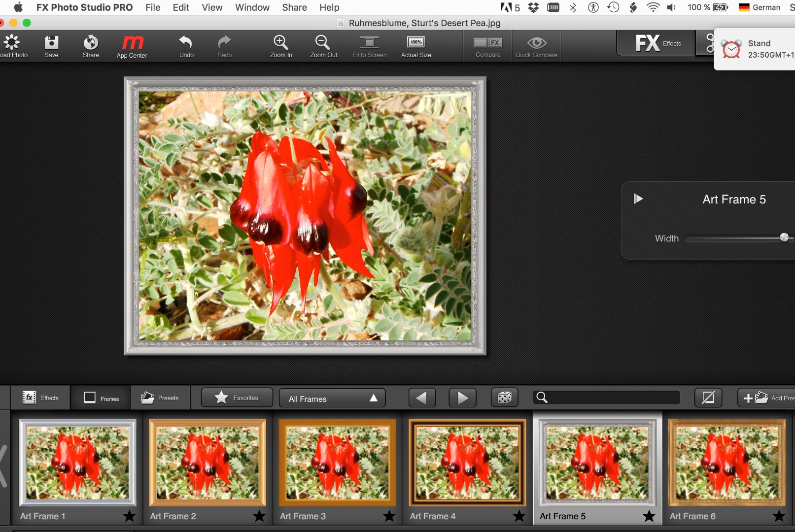Open the FX Effects mode
This screenshot has width=795, height=532.
tap(657, 43)
